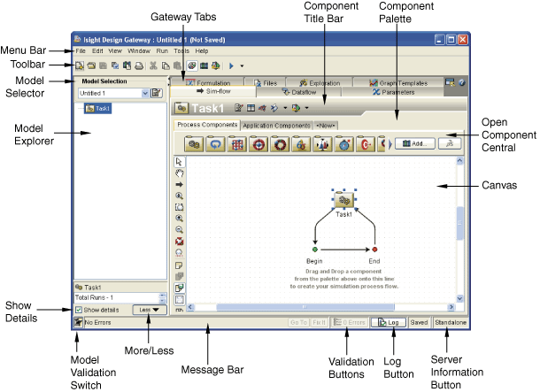Click the help question mark near tabs
The image size is (540, 392).
(462, 82)
